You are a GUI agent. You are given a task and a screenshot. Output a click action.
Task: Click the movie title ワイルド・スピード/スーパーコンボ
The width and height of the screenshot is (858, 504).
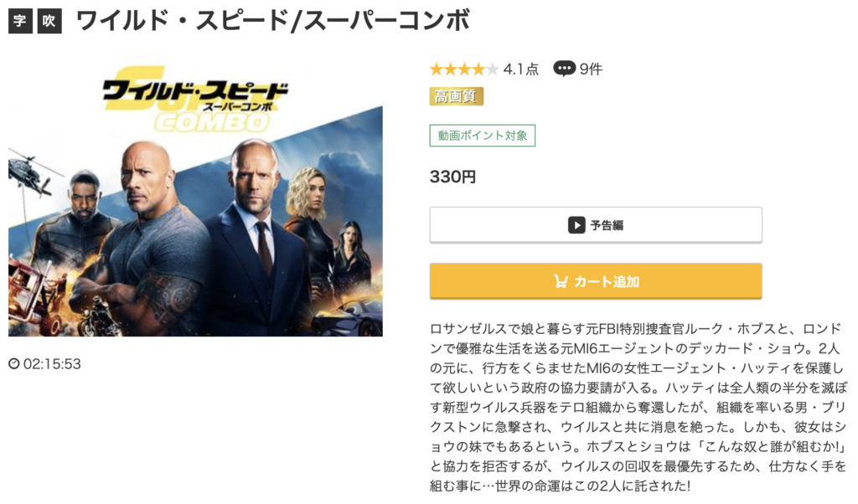[273, 21]
